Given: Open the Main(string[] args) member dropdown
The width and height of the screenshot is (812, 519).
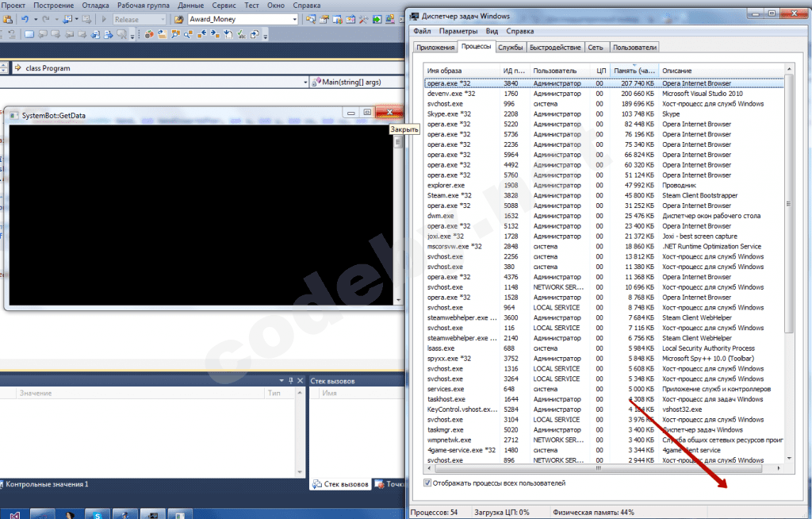Looking at the screenshot, I should click(x=358, y=82).
